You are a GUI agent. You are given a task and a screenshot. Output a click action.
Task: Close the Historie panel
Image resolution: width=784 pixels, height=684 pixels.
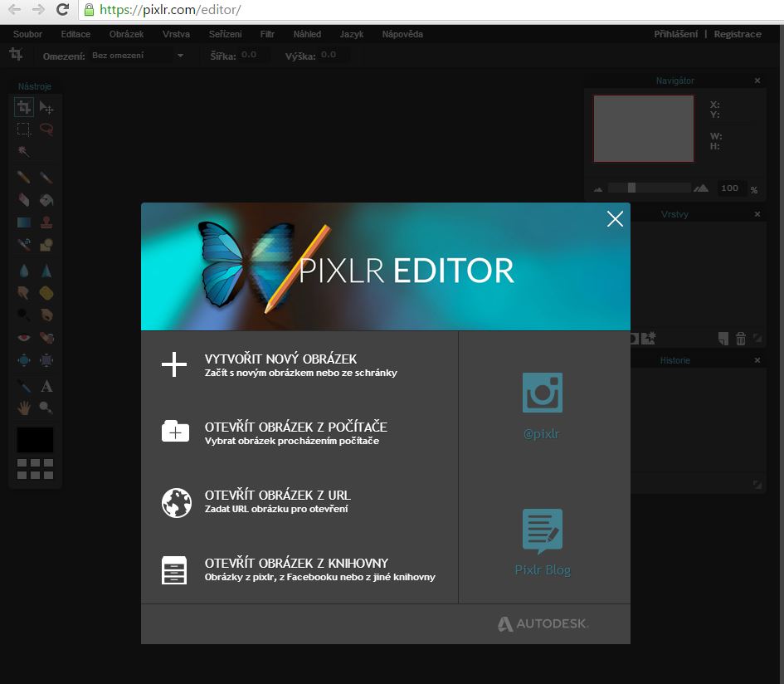pos(757,360)
